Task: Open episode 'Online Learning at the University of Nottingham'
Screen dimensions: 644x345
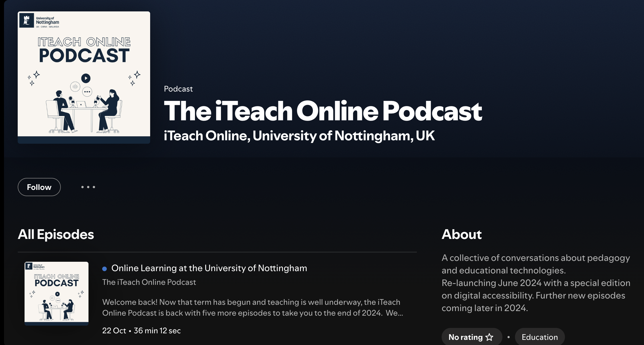Action: (209, 268)
